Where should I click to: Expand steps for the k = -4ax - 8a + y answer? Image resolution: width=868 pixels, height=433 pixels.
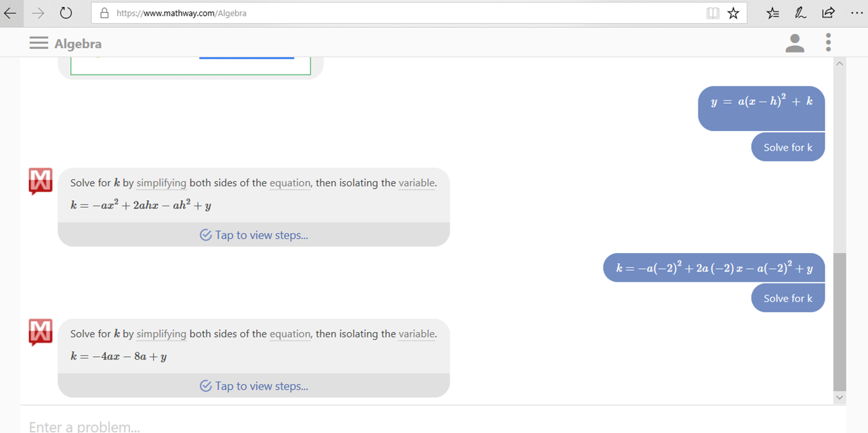[254, 385]
